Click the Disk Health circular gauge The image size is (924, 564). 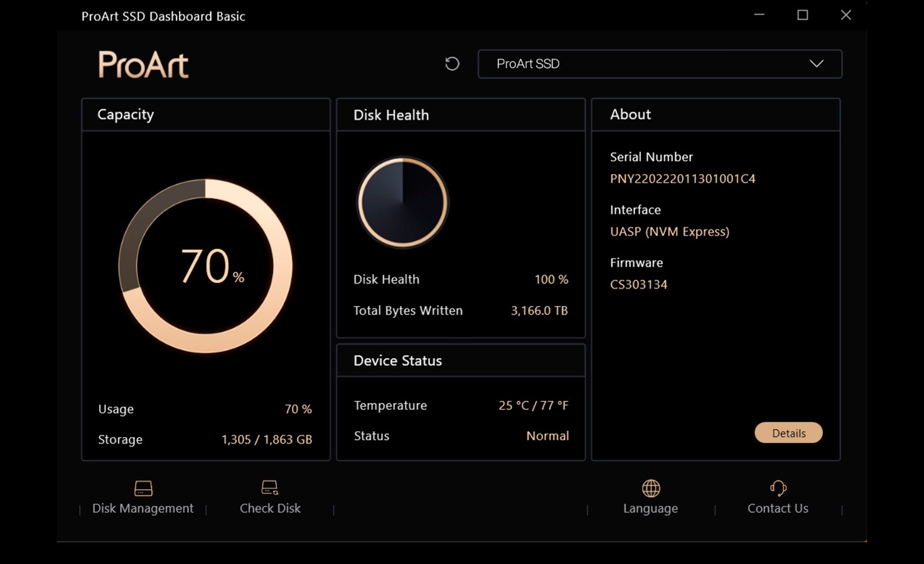pyautogui.click(x=402, y=202)
